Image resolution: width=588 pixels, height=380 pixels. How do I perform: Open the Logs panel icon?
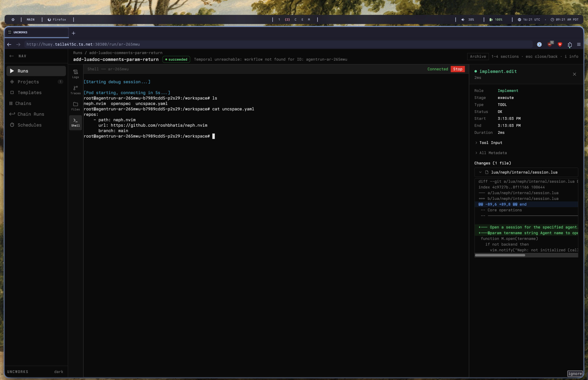pos(76,74)
